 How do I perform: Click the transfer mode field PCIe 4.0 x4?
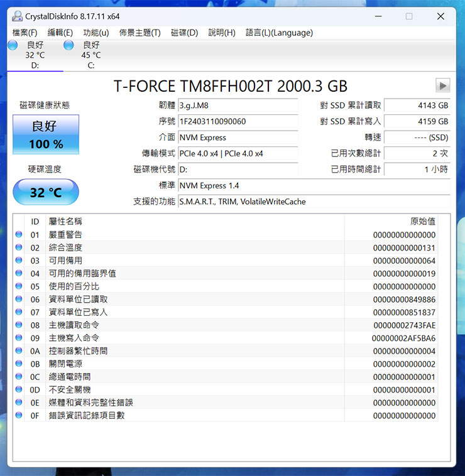[238, 154]
